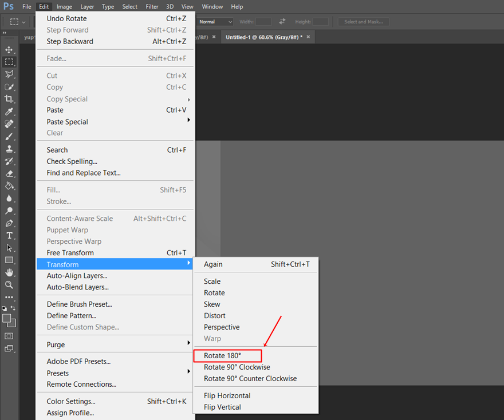This screenshot has height=420, width=504.
Task: Swap foreground and background colors
Action: pos(13,308)
